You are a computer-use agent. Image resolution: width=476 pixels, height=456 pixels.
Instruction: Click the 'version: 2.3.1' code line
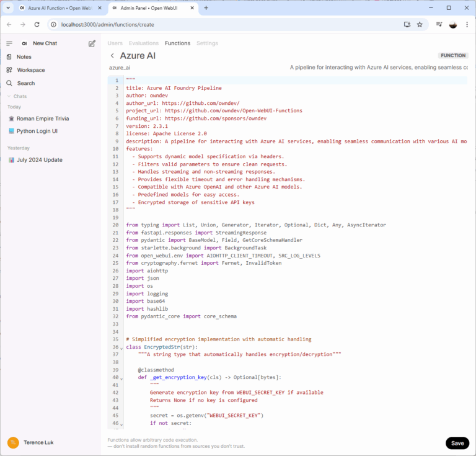point(147,126)
